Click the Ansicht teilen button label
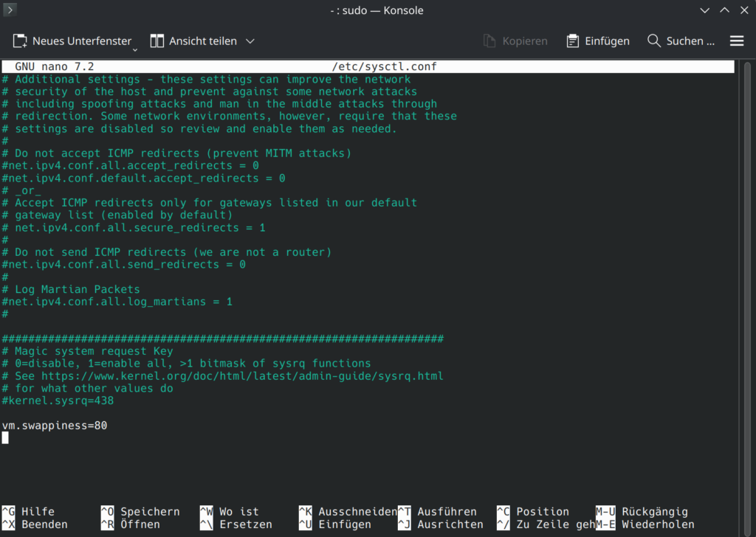 (202, 41)
